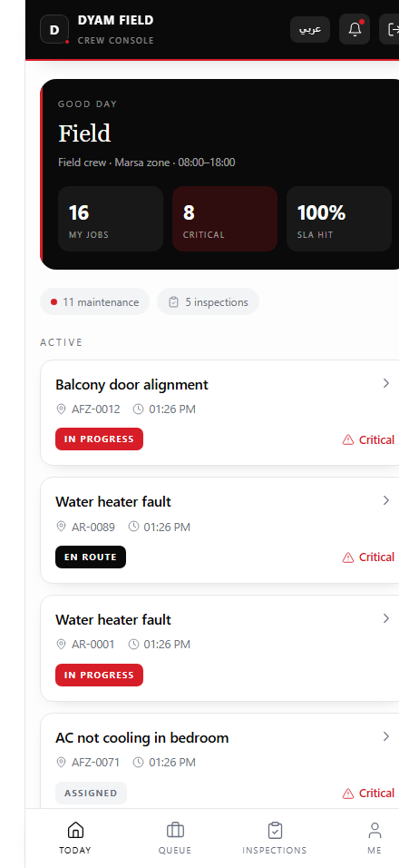The height and width of the screenshot is (868, 399).
Task: Expand Balcony door alignment chevron
Action: click(x=386, y=383)
